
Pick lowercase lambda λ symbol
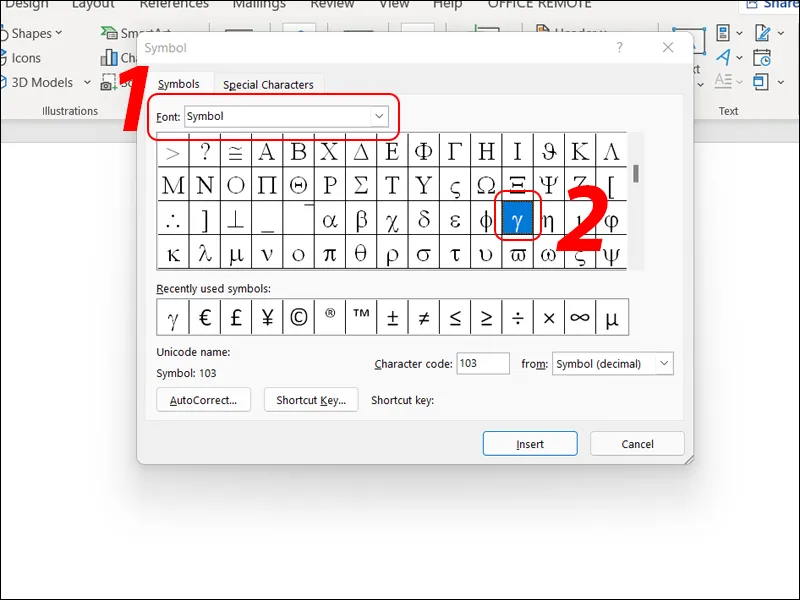point(205,253)
